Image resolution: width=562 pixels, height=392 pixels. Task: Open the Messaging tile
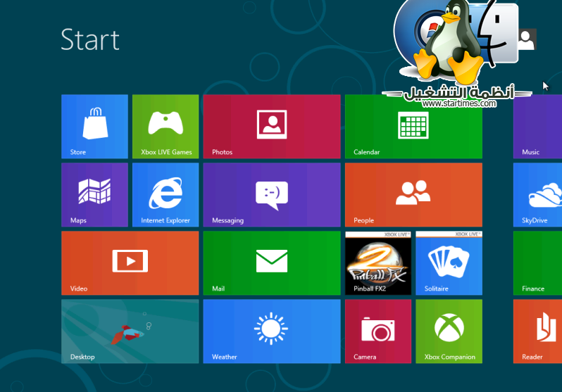(272, 195)
